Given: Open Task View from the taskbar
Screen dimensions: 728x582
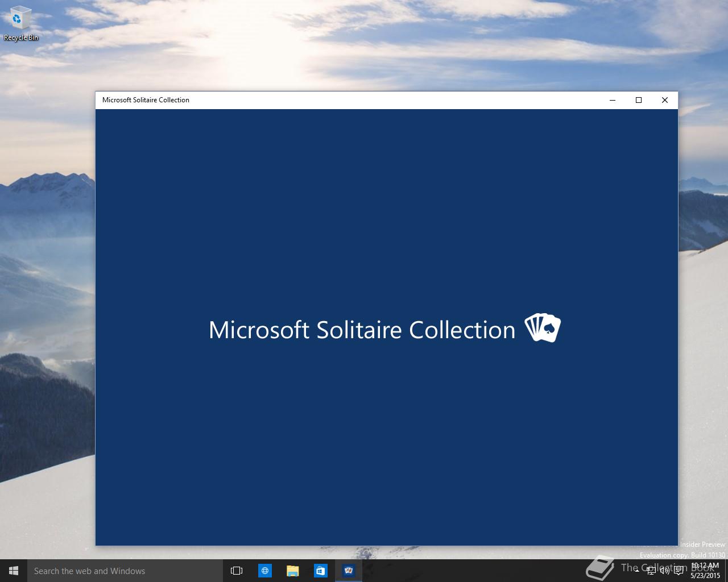Looking at the screenshot, I should click(237, 571).
